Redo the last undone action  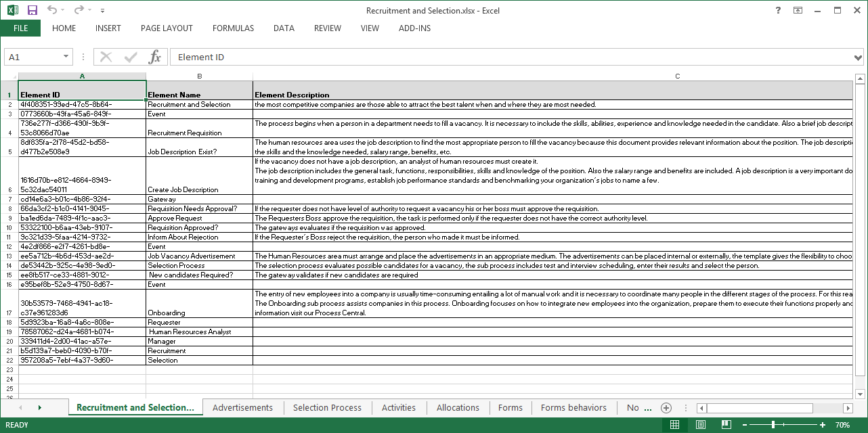coord(79,10)
